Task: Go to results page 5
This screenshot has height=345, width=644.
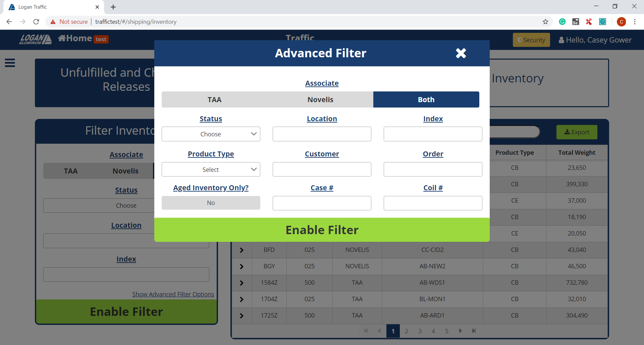Action: 447,331
